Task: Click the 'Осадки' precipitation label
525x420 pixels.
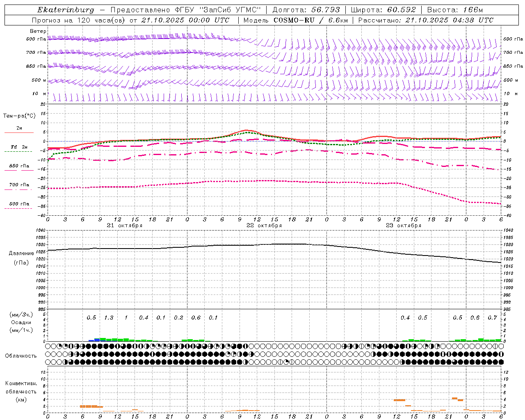Action: pyautogui.click(x=21, y=322)
